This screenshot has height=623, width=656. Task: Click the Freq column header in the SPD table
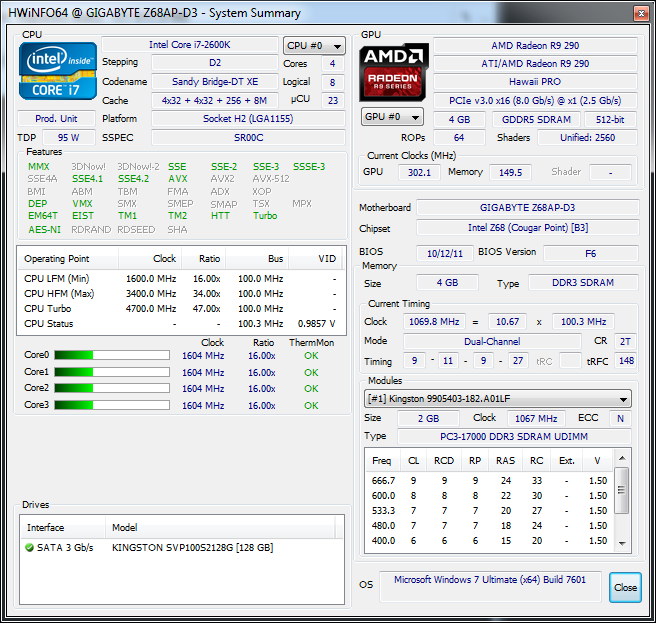[x=382, y=461]
